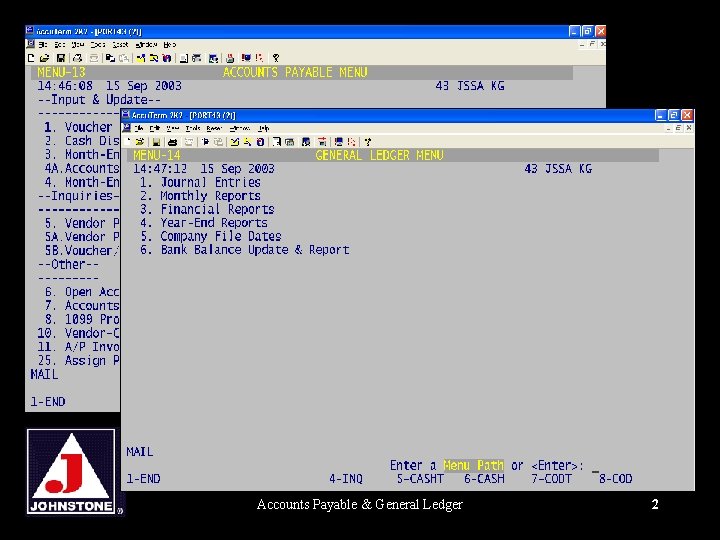Open Help menu in Accounts Payable window
The image size is (720, 540).
click(x=169, y=45)
